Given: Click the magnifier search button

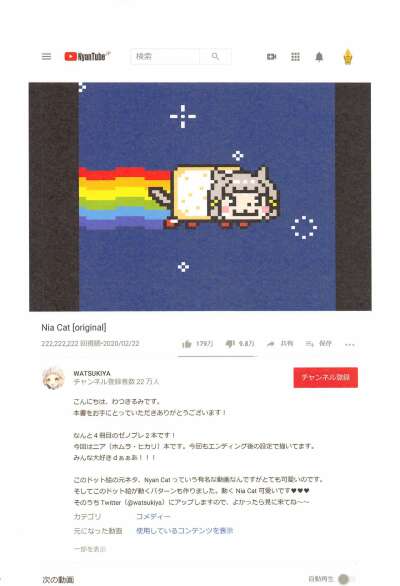Looking at the screenshot, I should pos(215,56).
